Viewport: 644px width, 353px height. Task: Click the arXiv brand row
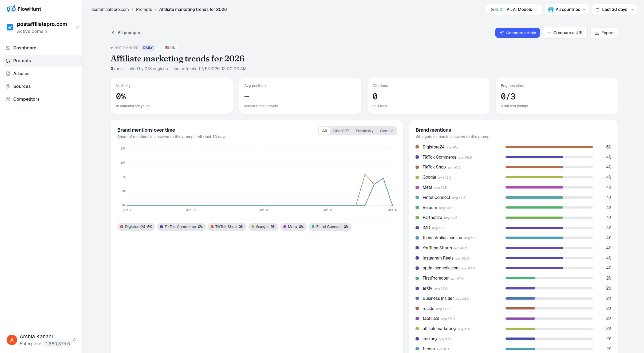513,288
